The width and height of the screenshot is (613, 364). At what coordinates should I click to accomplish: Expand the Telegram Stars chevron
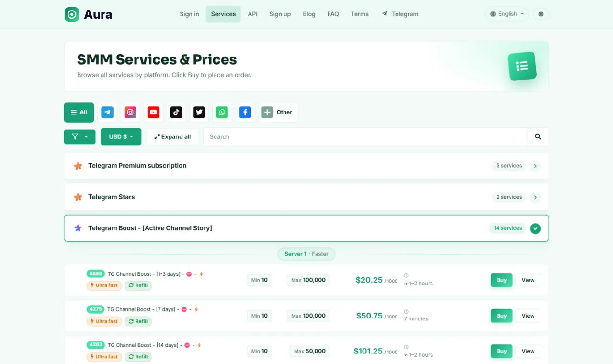(x=535, y=197)
